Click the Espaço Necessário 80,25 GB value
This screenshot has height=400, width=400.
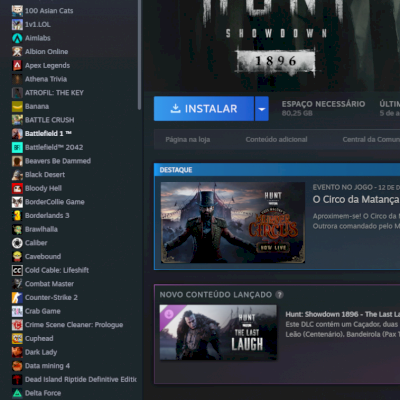tap(297, 113)
